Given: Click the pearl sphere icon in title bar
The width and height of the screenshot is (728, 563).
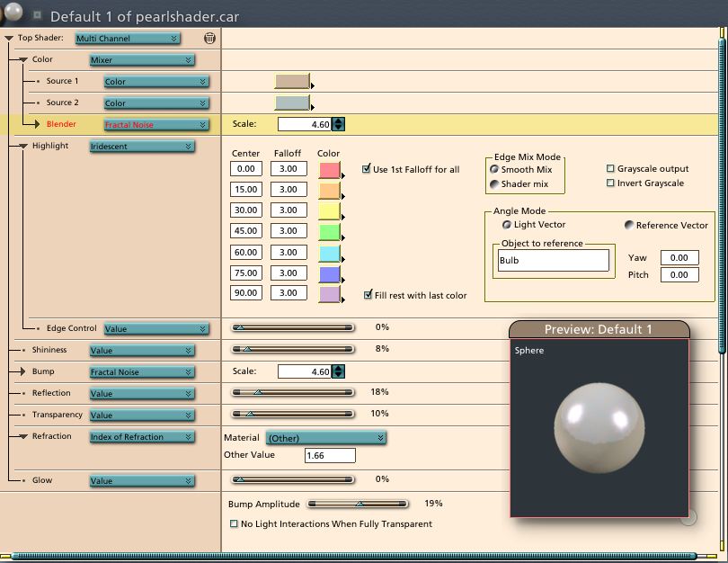Looking at the screenshot, I should click(13, 13).
